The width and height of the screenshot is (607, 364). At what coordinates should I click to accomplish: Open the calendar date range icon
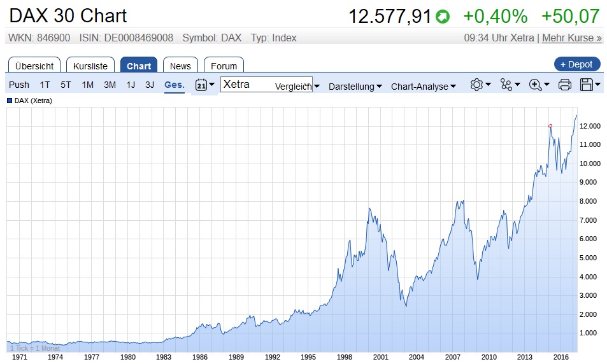click(x=201, y=85)
